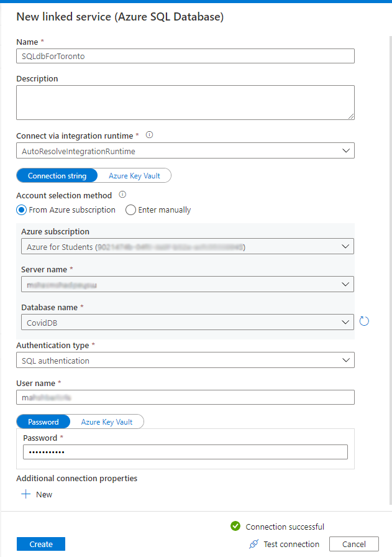The width and height of the screenshot is (392, 557).
Task: Open the integration runtime dropdown
Action: (185, 150)
